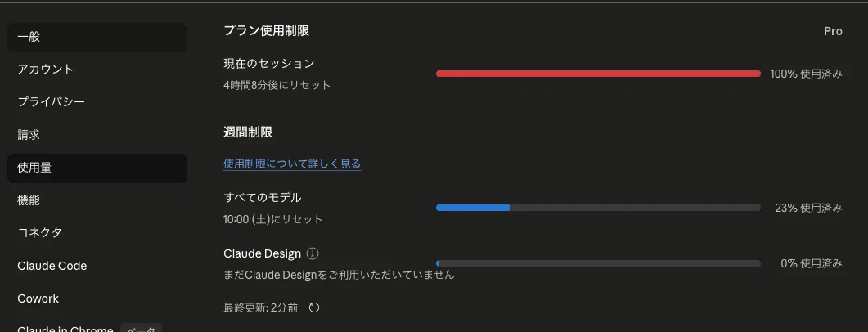Click the ベータ badge beside Claude in Chrome
Screen dimensions: 868x332
tap(142, 329)
